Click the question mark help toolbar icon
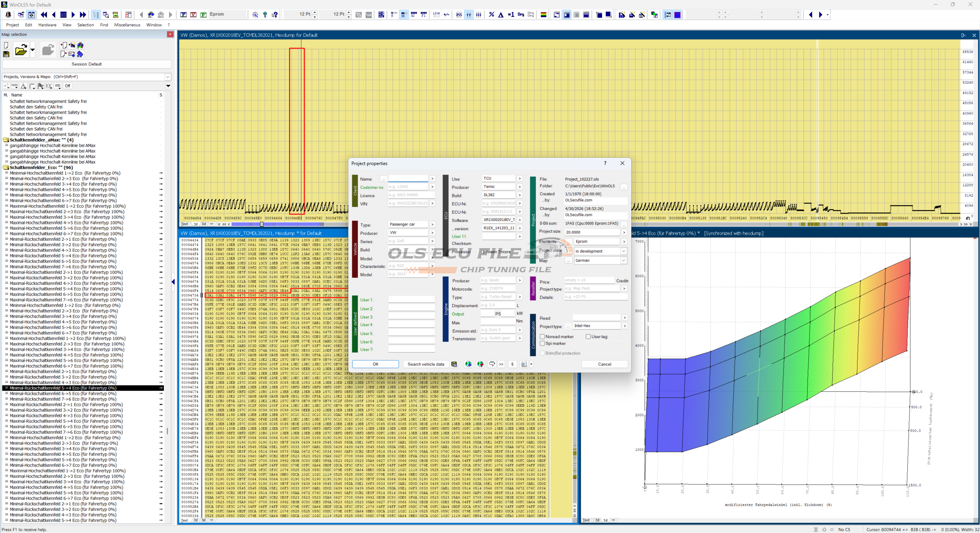The width and height of the screenshot is (980, 533). [265, 15]
